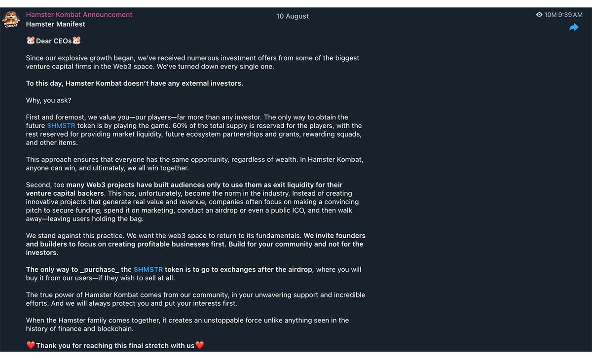Forward the message with the share arrow

pos(574,28)
